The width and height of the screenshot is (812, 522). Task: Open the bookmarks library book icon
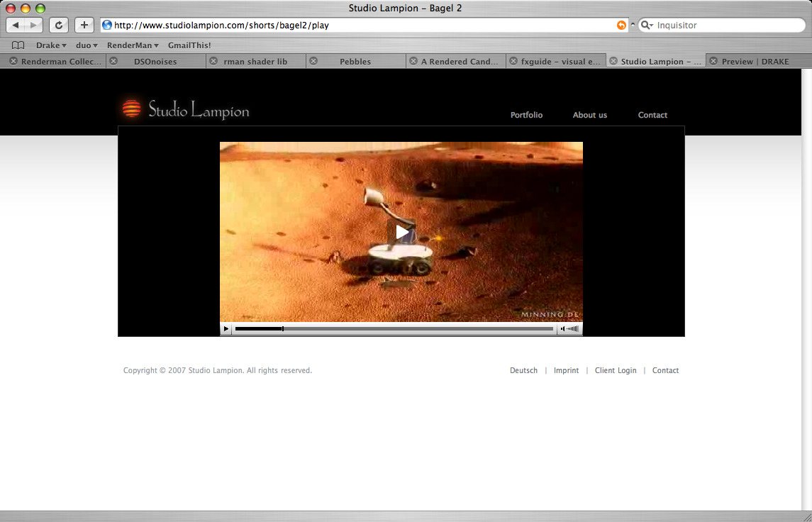click(18, 45)
